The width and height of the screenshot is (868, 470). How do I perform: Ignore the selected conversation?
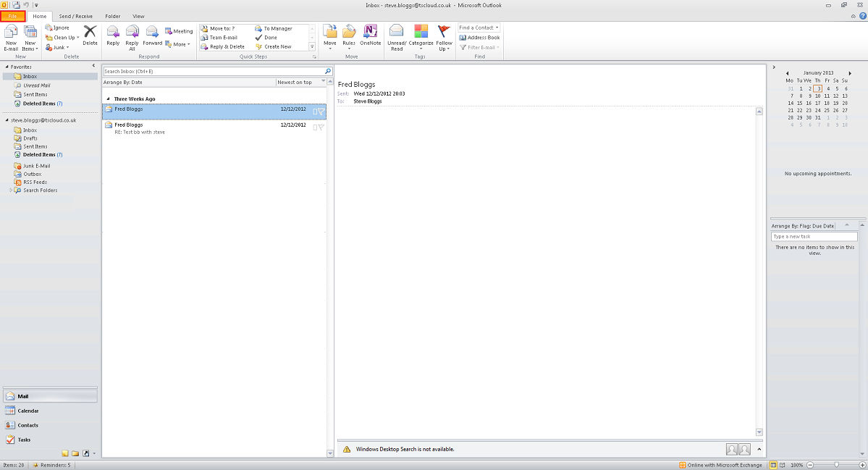coord(58,28)
